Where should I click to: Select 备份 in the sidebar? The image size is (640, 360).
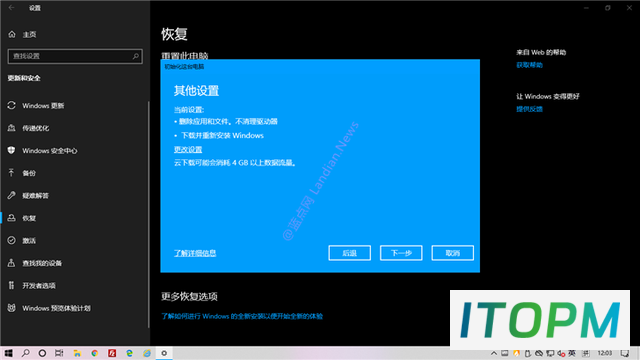click(x=29, y=173)
